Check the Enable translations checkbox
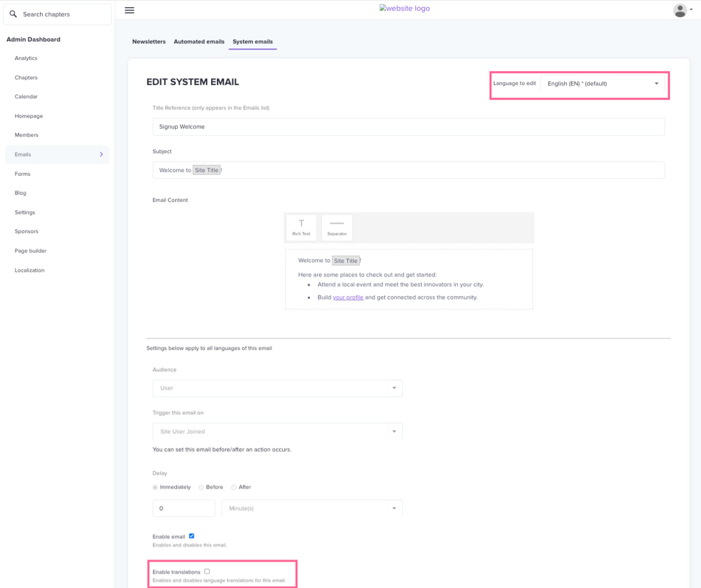This screenshot has height=588, width=701. (207, 571)
